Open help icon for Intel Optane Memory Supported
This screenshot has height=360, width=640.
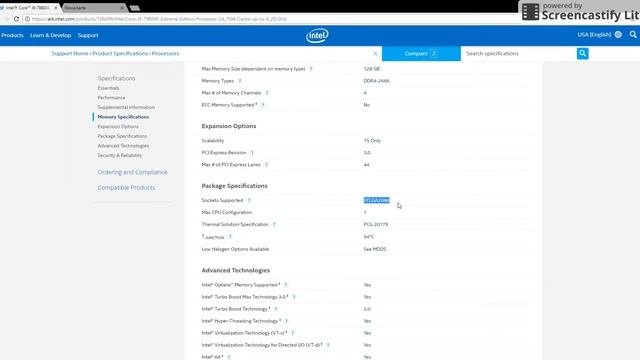(x=286, y=285)
